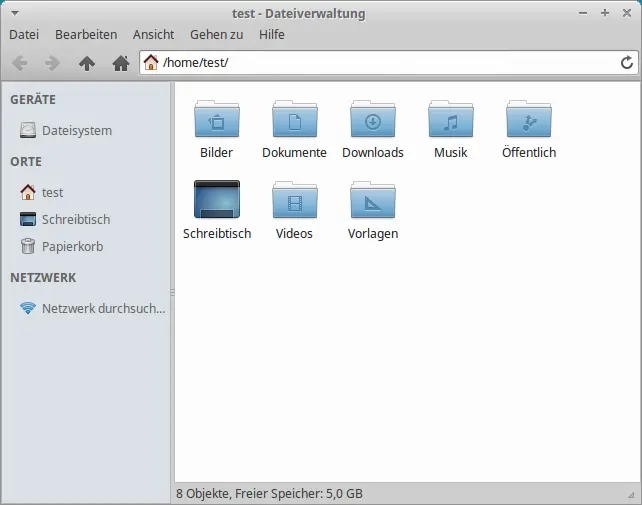Open the Bilder folder
642x505 pixels.
[216, 120]
